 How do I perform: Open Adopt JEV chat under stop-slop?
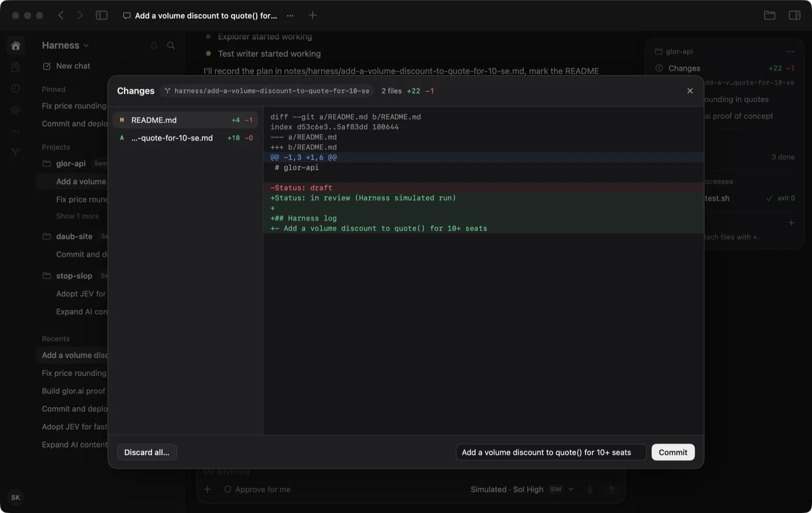click(81, 294)
